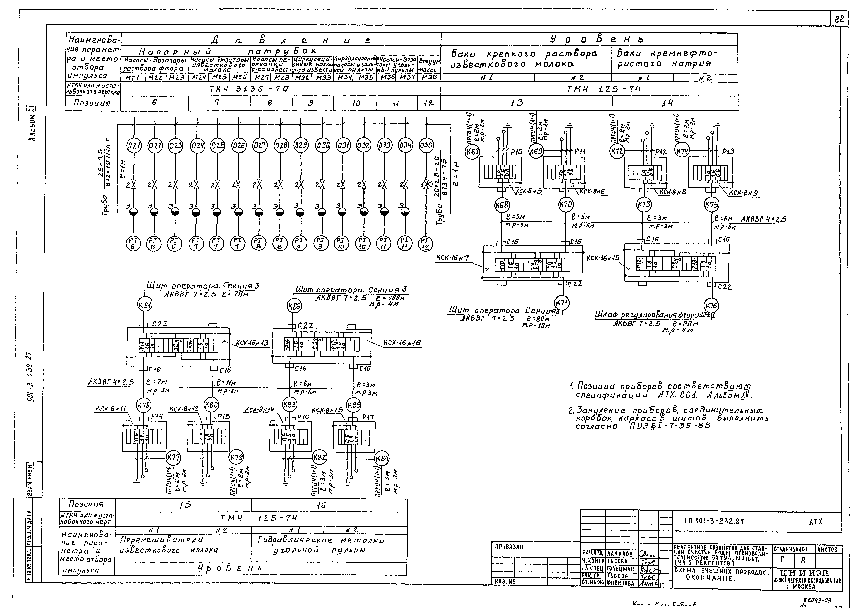Click the K71 cable circle marker
The height and width of the screenshot is (616, 862).
(562, 303)
